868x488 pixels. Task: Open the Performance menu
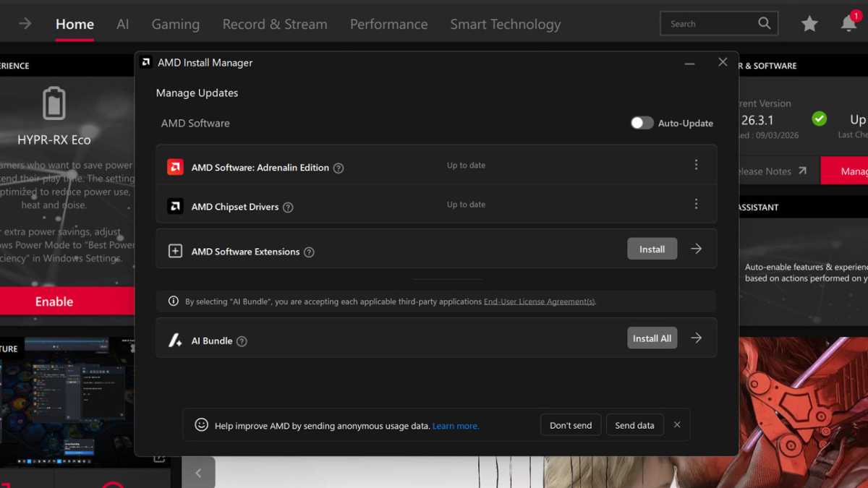pyautogui.click(x=388, y=24)
